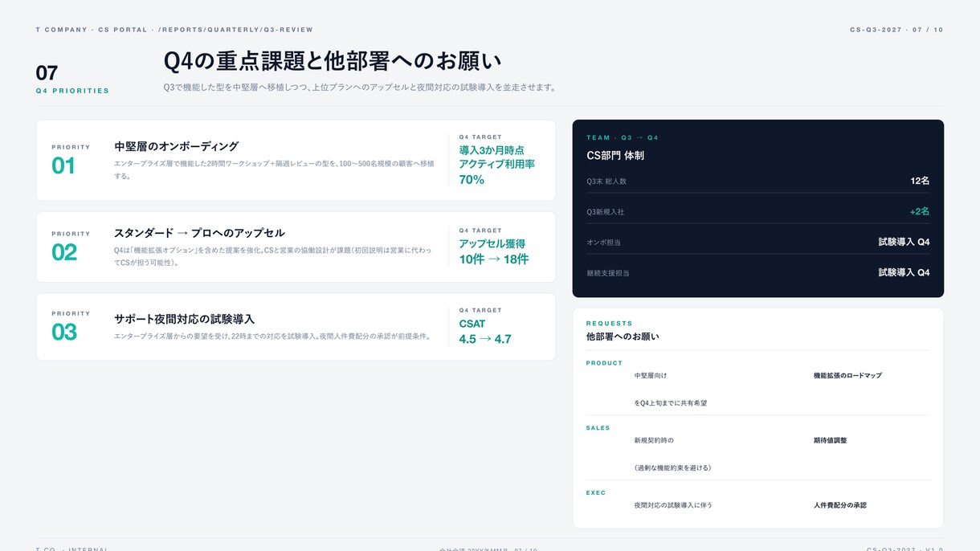
Task: Click the PRODUCT department label
Action: tap(604, 363)
